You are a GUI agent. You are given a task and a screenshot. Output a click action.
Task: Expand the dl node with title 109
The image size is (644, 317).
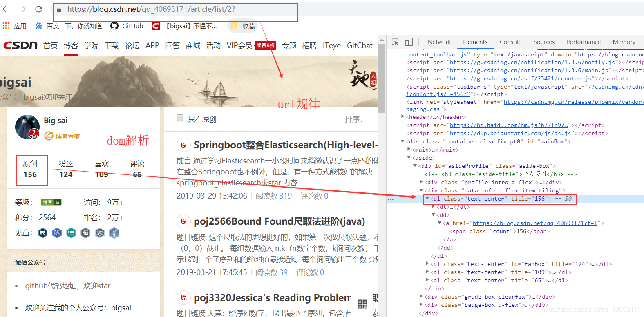tap(427, 272)
